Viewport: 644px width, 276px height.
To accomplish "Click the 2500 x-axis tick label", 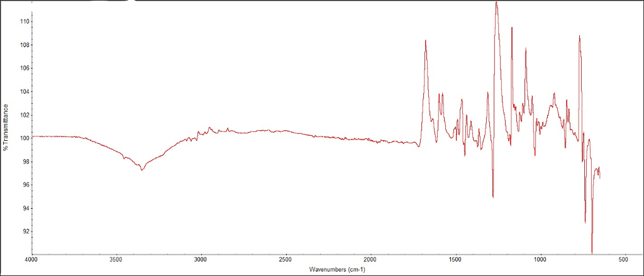I will tap(286, 260).
